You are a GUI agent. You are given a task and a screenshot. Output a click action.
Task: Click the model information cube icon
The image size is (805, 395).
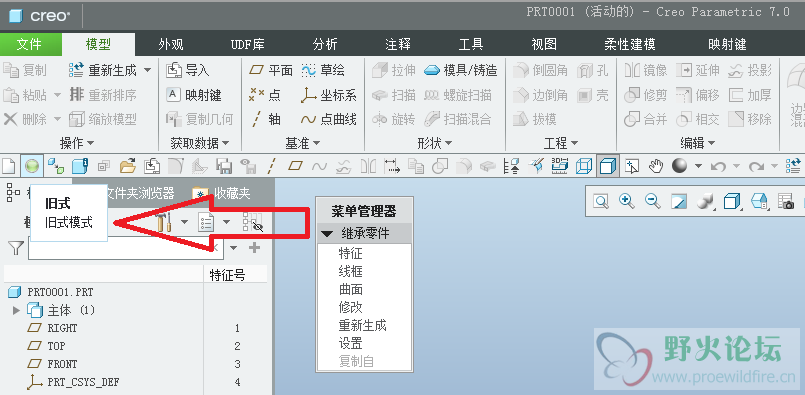(80, 166)
